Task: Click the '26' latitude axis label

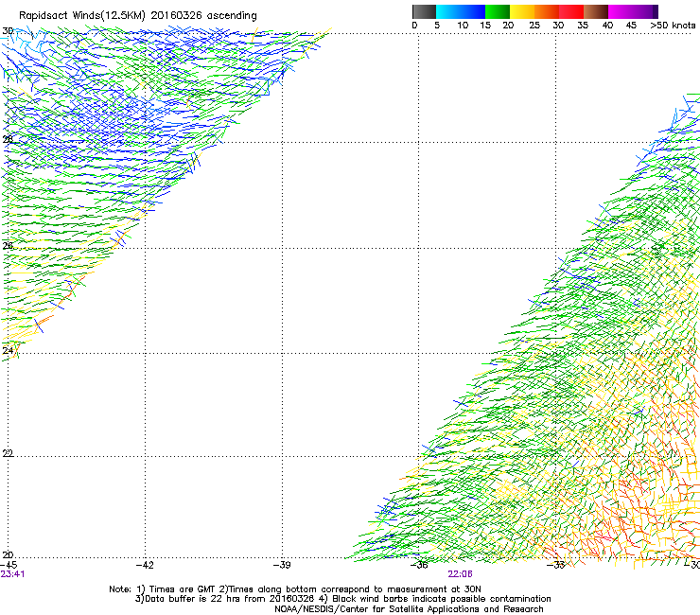Action: (x=8, y=246)
